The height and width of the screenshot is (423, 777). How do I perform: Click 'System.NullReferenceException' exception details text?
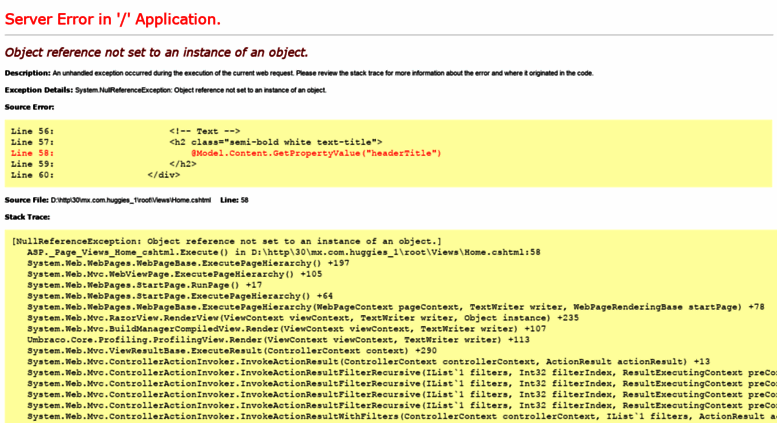201,90
